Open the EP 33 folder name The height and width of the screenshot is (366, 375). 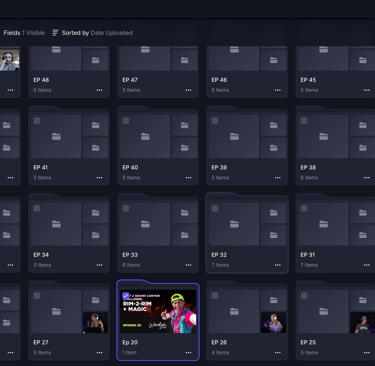click(130, 255)
